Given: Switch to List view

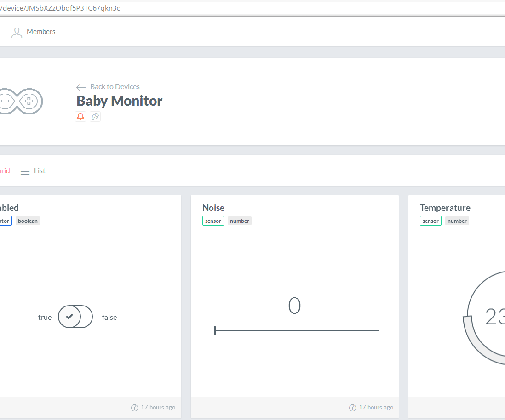Looking at the screenshot, I should (x=39, y=170).
